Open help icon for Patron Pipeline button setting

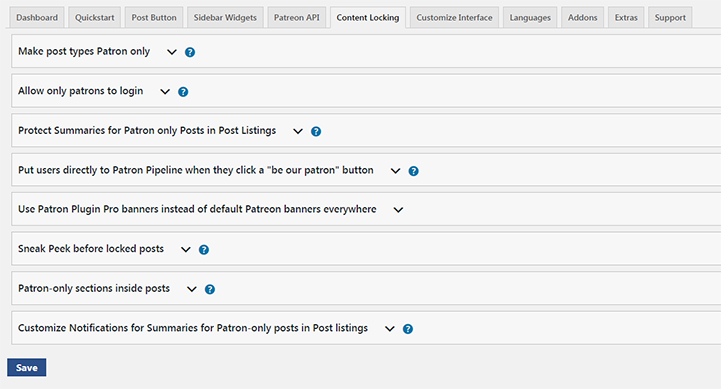click(413, 171)
